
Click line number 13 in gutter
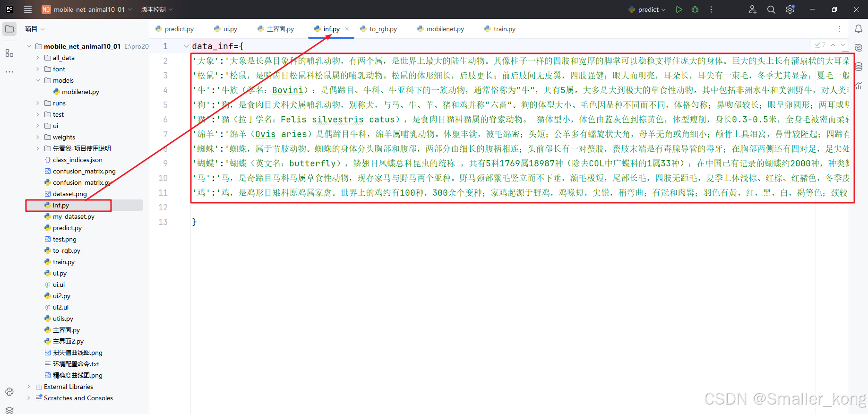point(163,222)
